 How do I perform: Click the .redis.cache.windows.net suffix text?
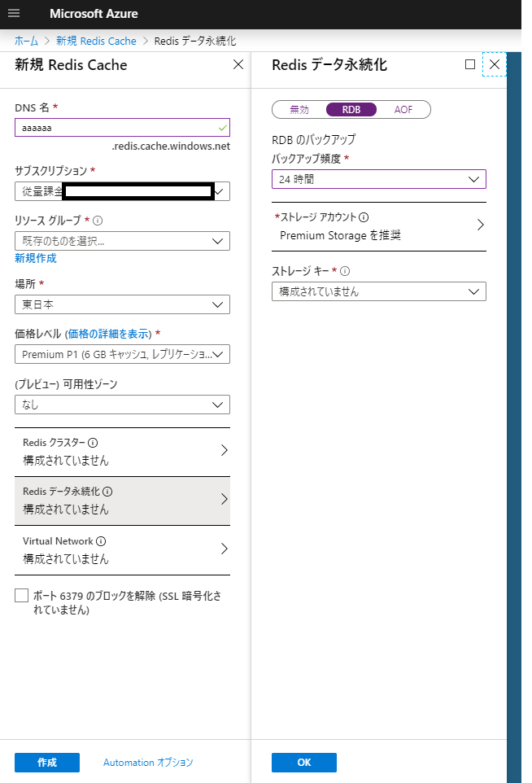(x=171, y=147)
